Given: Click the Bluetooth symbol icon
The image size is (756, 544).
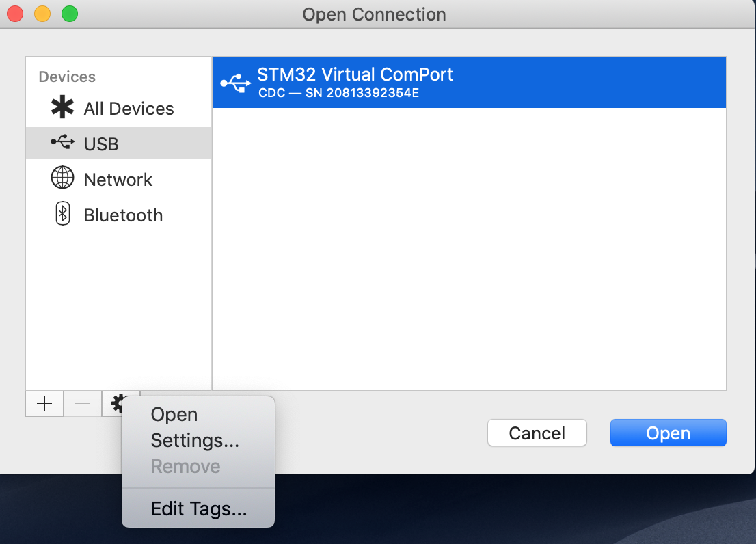Looking at the screenshot, I should (x=63, y=213).
